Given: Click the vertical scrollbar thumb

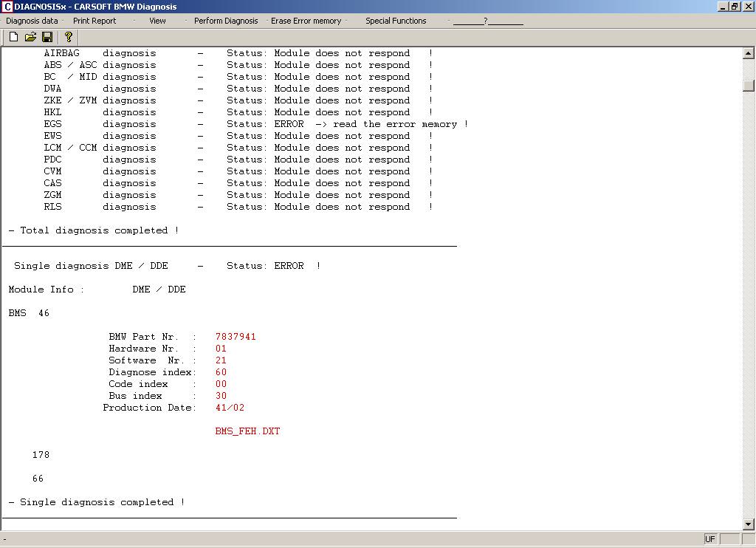Looking at the screenshot, I should (749, 86).
